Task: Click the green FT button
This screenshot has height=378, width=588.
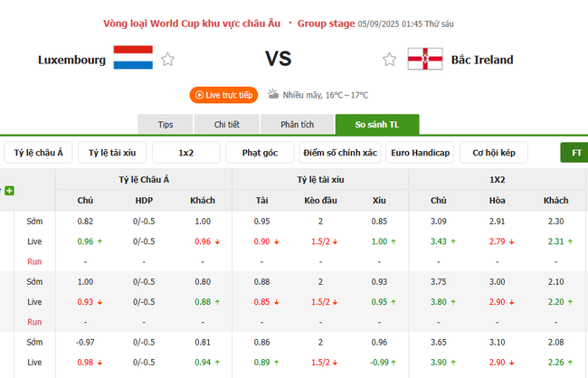Action: [x=575, y=153]
